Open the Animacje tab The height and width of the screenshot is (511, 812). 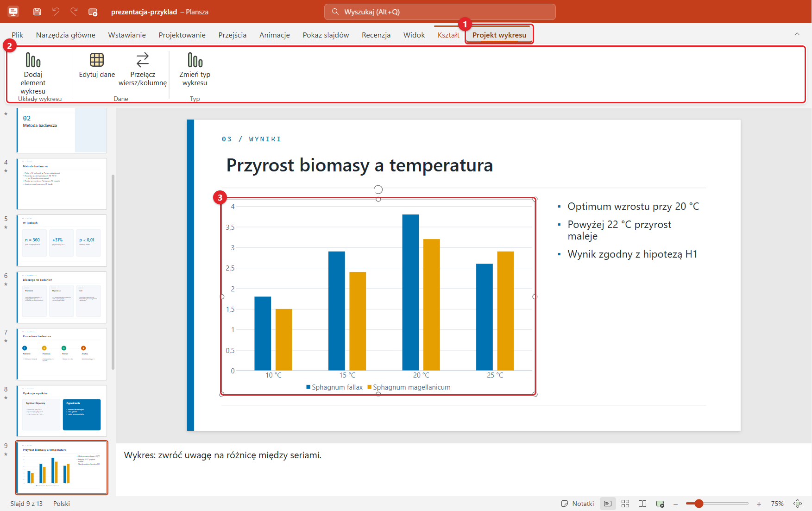(x=275, y=35)
